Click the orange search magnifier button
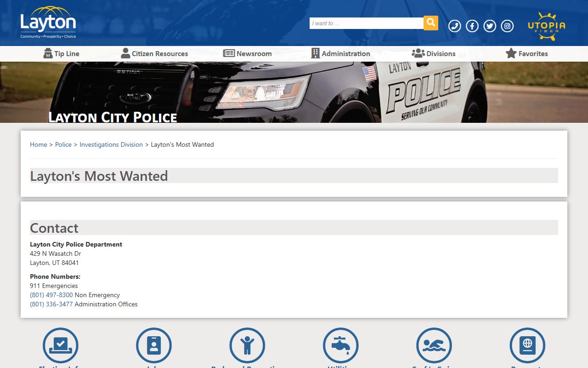 tap(431, 23)
